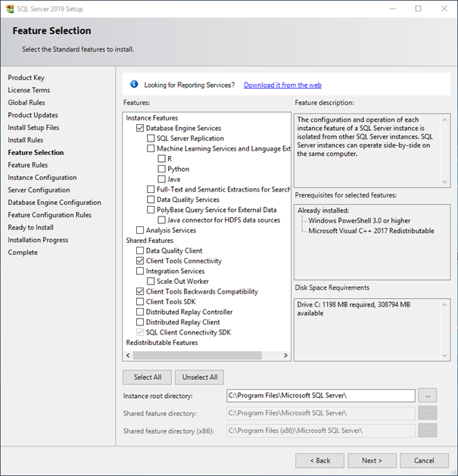Click Global Rules step in sidebar
The height and width of the screenshot is (476, 458).
coord(26,103)
